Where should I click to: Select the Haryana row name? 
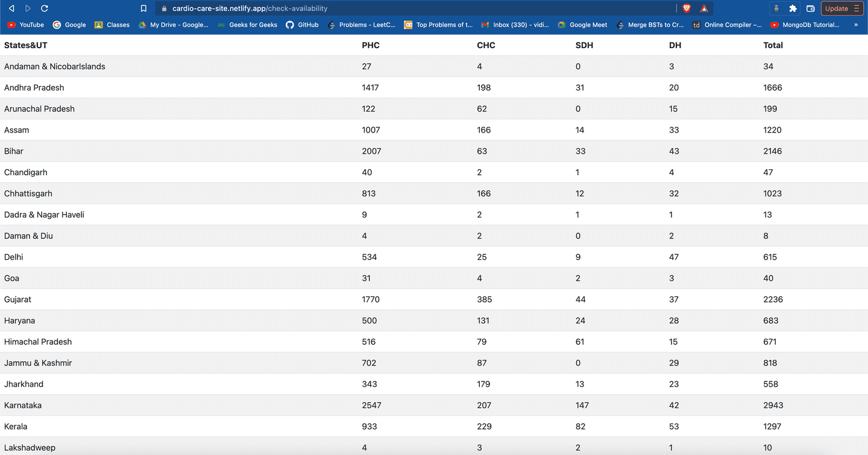20,321
